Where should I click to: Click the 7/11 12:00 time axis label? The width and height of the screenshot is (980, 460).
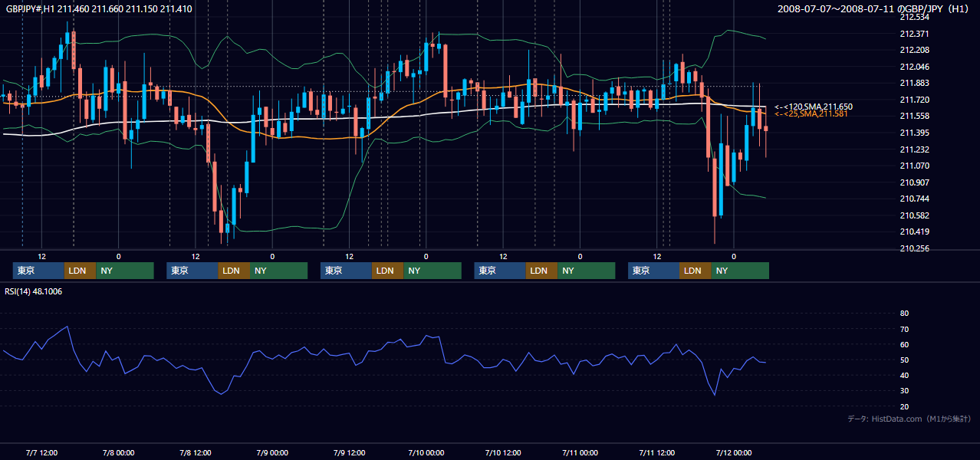tap(656, 452)
